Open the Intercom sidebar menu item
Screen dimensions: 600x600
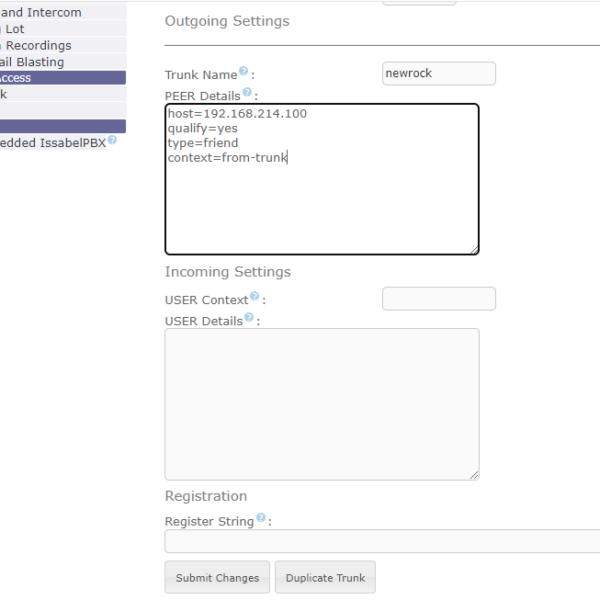(50, 13)
